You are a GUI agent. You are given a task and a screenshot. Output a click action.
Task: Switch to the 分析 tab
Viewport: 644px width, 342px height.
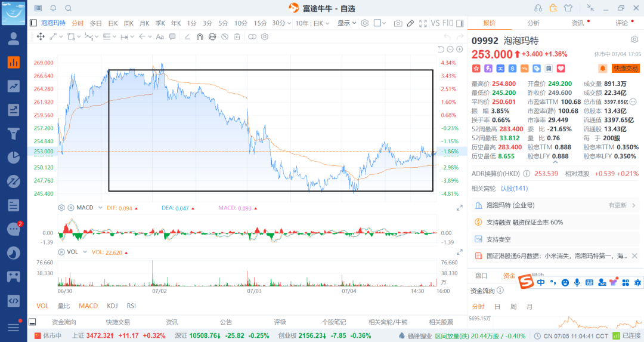coord(534,23)
